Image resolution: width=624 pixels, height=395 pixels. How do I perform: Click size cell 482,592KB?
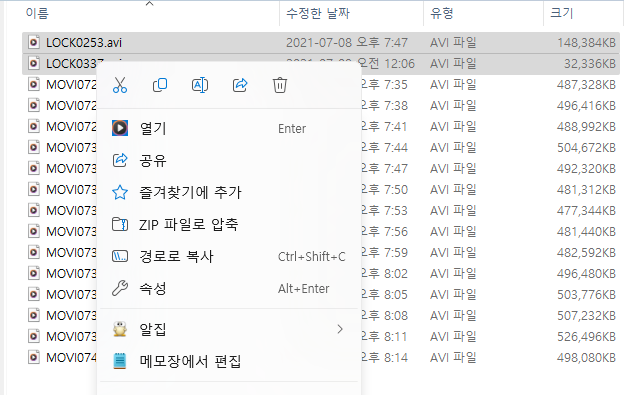point(587,253)
